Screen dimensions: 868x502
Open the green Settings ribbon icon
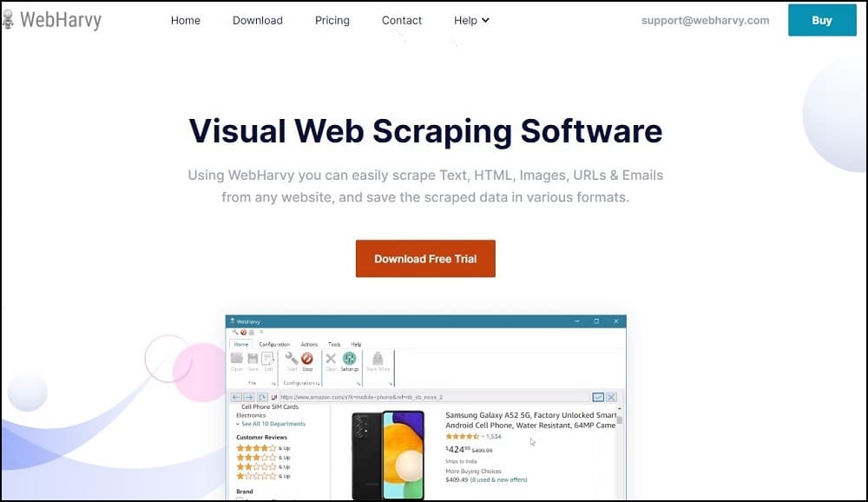coord(349,362)
